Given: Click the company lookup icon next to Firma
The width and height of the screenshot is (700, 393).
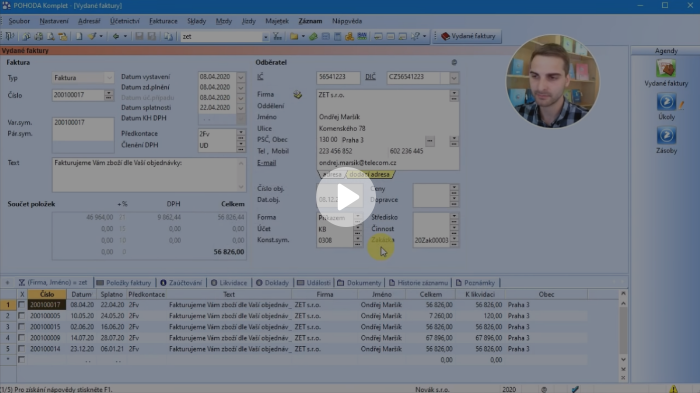Looking at the screenshot, I should point(298,95).
